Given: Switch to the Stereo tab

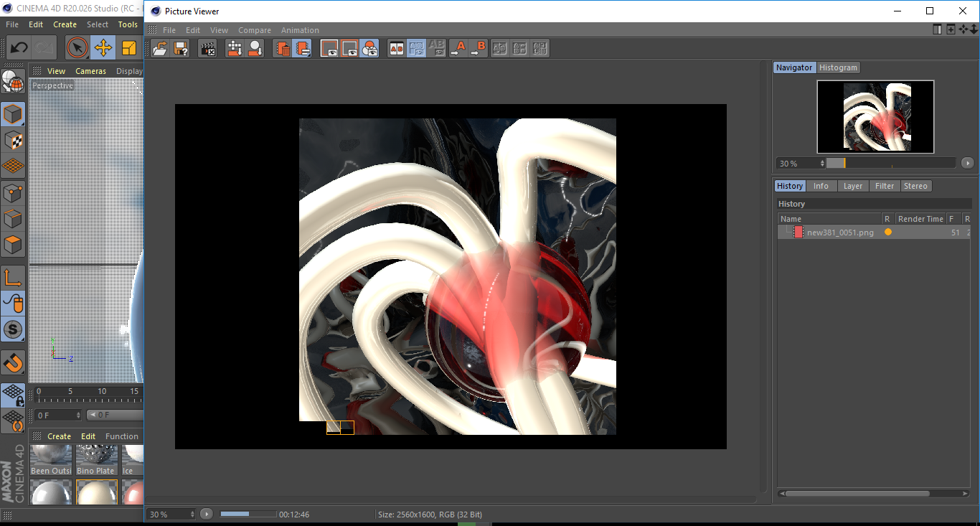Looking at the screenshot, I should pyautogui.click(x=915, y=186).
